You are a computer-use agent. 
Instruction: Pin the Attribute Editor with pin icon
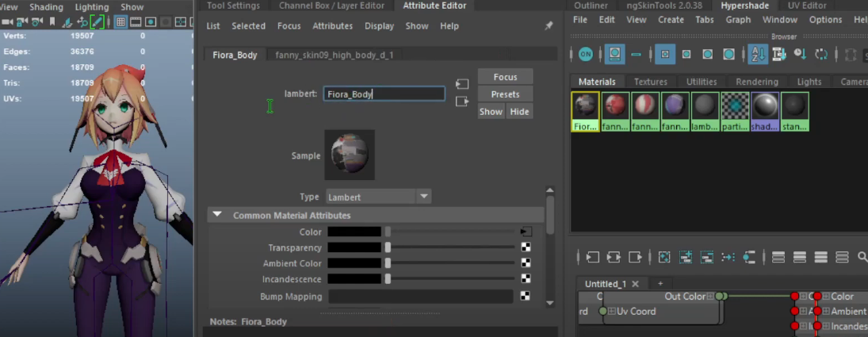pos(549,26)
